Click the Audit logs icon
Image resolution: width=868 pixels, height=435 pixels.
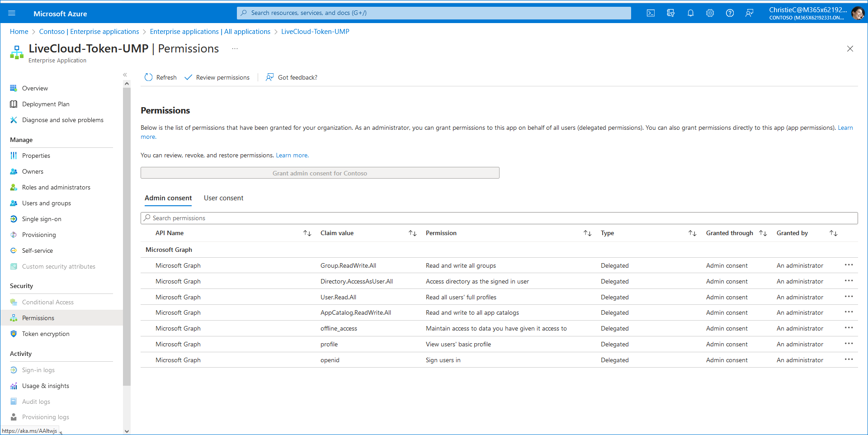click(x=14, y=402)
